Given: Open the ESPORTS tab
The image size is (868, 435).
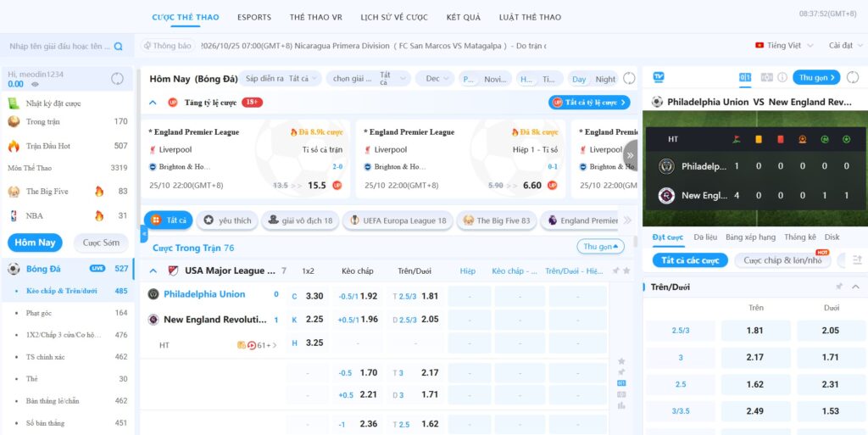Looking at the screenshot, I should pos(254,17).
